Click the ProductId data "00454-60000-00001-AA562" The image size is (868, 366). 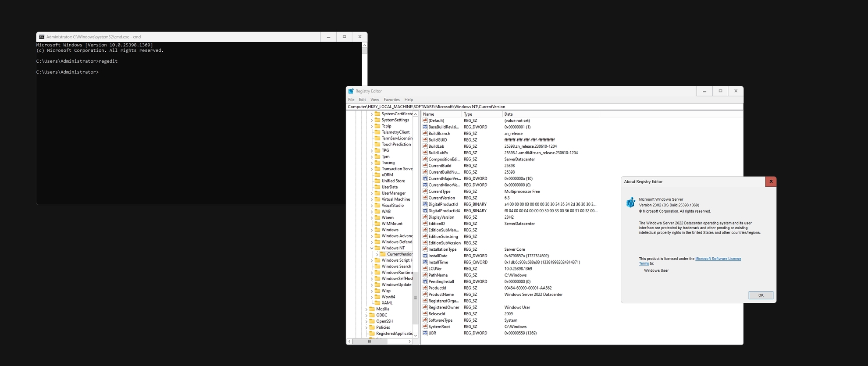coord(528,288)
